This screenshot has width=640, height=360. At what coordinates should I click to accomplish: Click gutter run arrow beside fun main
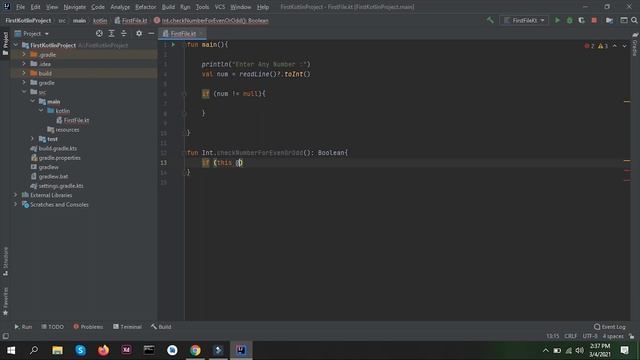173,44
